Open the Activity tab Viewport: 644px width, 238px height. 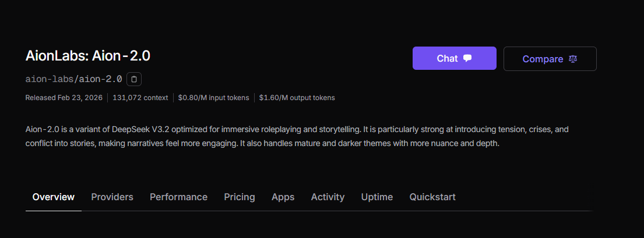[x=328, y=197]
